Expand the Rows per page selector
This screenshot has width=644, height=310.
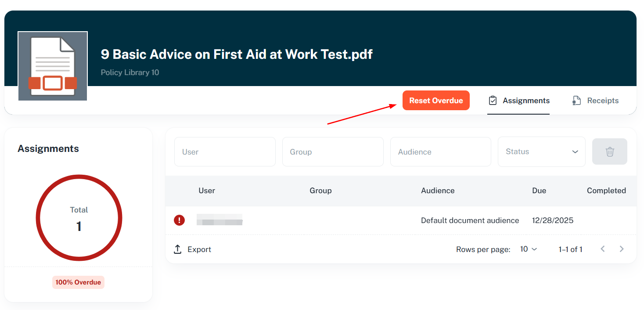pos(528,249)
